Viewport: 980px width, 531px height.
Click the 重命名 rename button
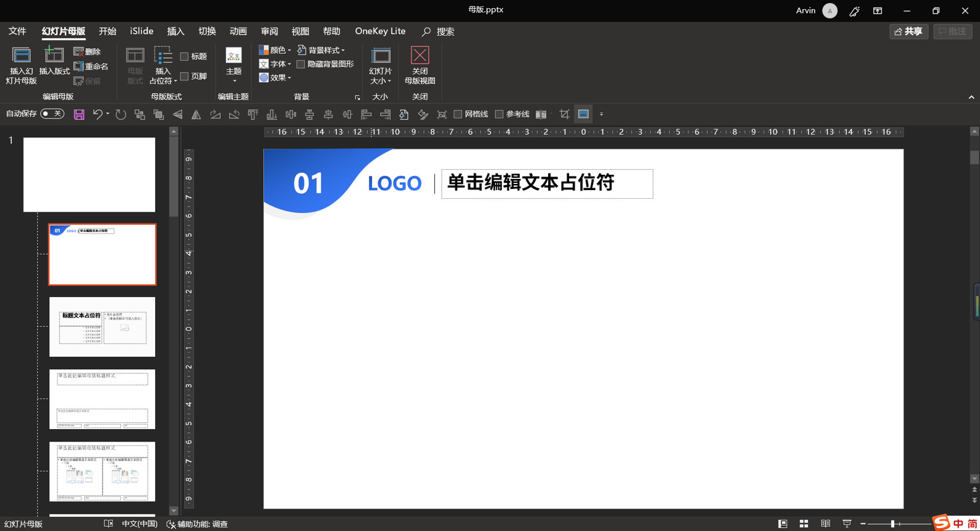pyautogui.click(x=91, y=66)
